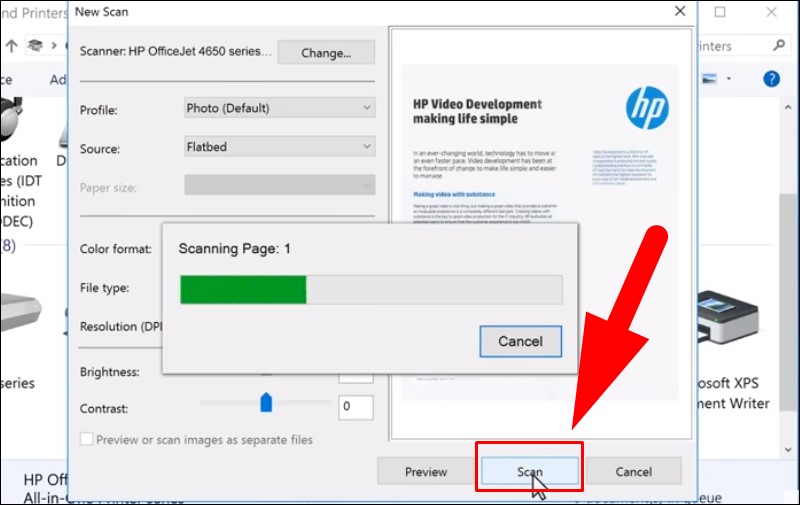
Task: Click the Contrast value field showing 0
Action: (x=356, y=407)
